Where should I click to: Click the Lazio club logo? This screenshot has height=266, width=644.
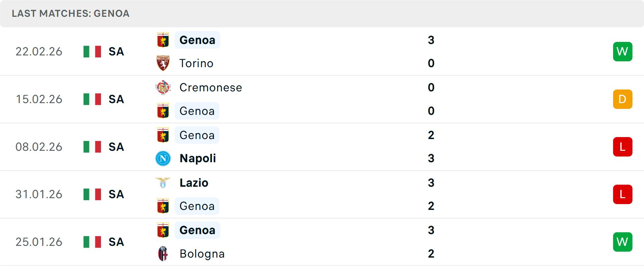163,183
